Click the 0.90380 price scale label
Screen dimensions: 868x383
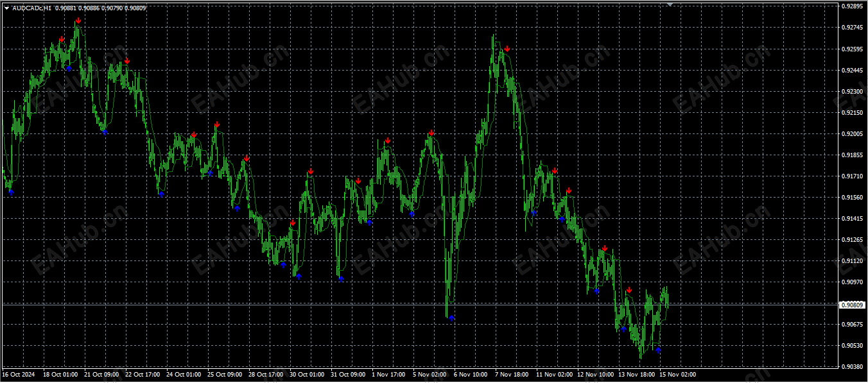851,366
